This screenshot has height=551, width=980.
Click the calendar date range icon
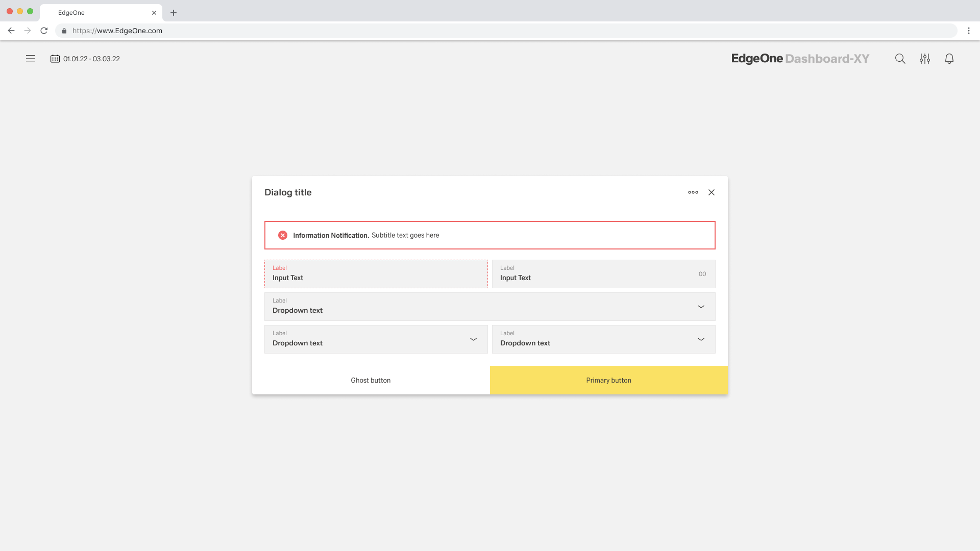[x=55, y=59]
